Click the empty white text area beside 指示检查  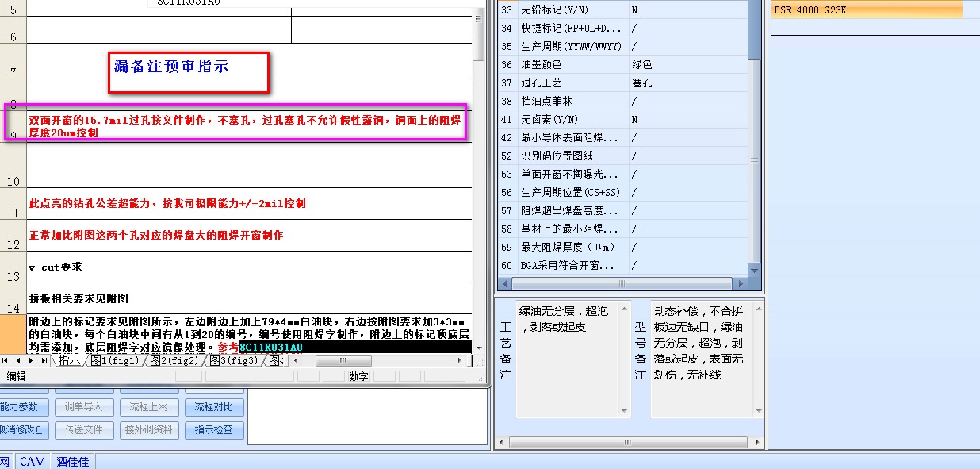(x=368, y=417)
